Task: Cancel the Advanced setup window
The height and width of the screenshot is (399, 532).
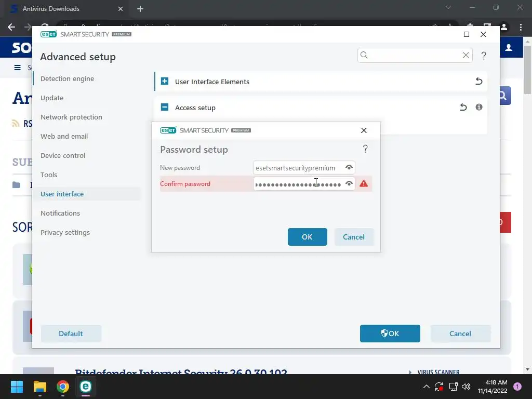Action: click(x=460, y=334)
